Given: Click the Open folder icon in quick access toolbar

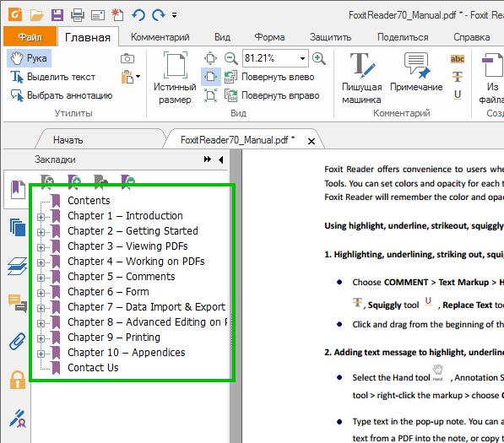Looking at the screenshot, I should tap(36, 15).
